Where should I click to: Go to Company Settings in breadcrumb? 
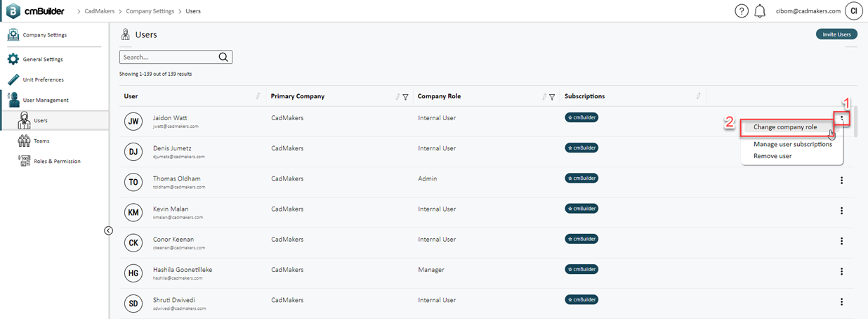[151, 11]
